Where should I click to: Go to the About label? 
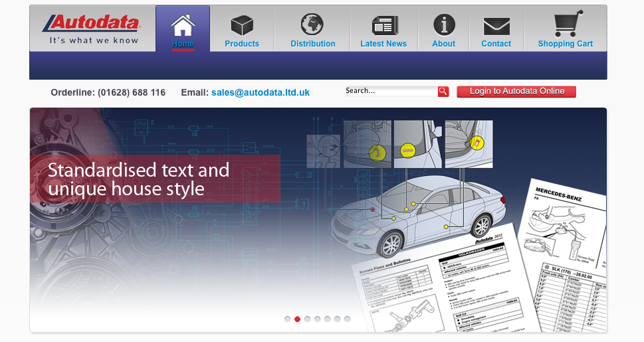pos(443,44)
